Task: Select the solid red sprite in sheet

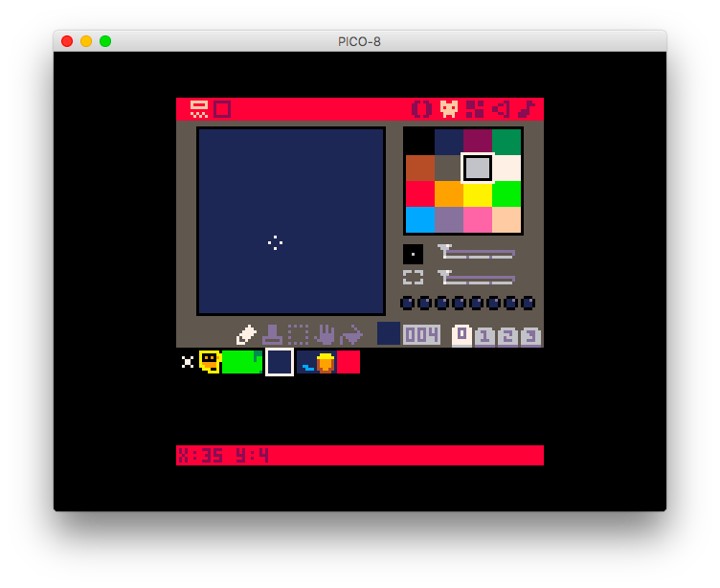Action: (x=349, y=362)
